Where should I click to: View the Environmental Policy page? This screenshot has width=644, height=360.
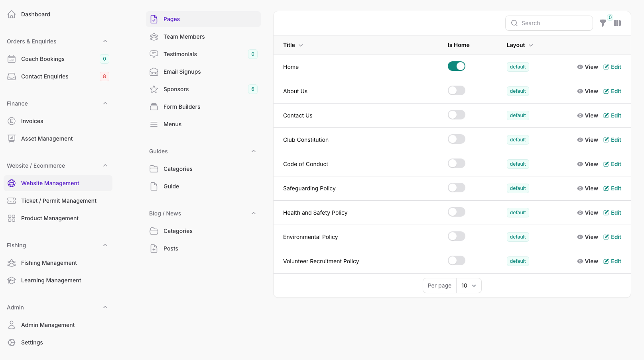point(588,237)
